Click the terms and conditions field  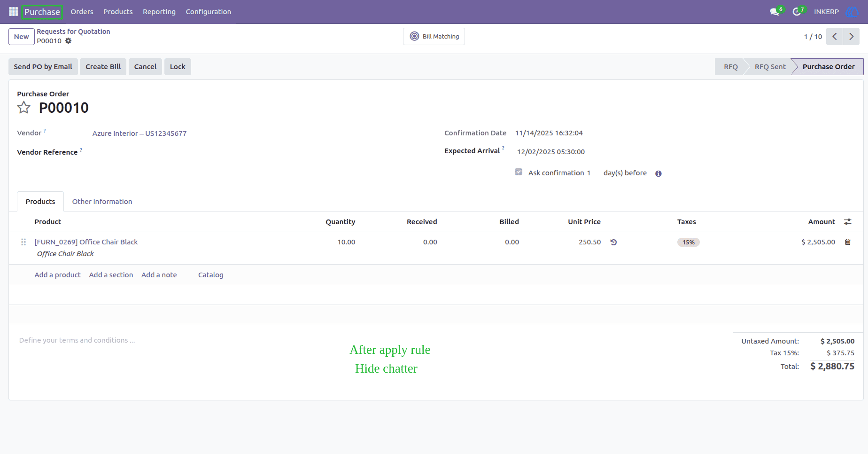pos(77,340)
